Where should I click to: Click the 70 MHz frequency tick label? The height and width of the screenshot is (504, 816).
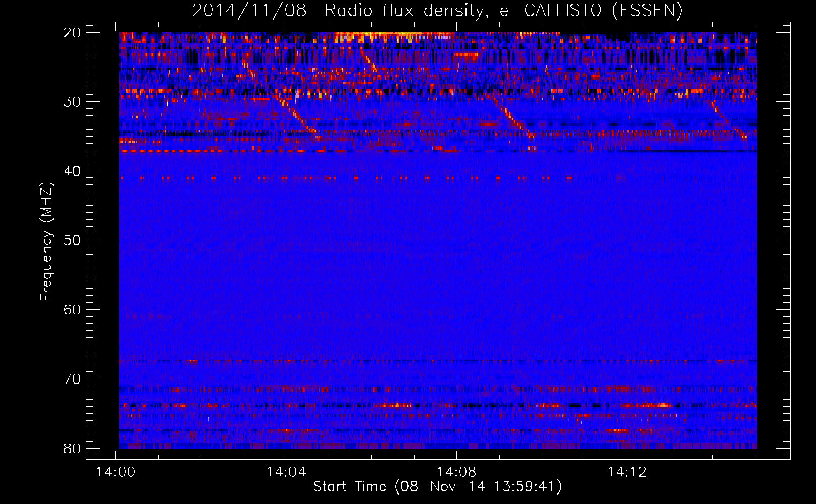click(73, 379)
